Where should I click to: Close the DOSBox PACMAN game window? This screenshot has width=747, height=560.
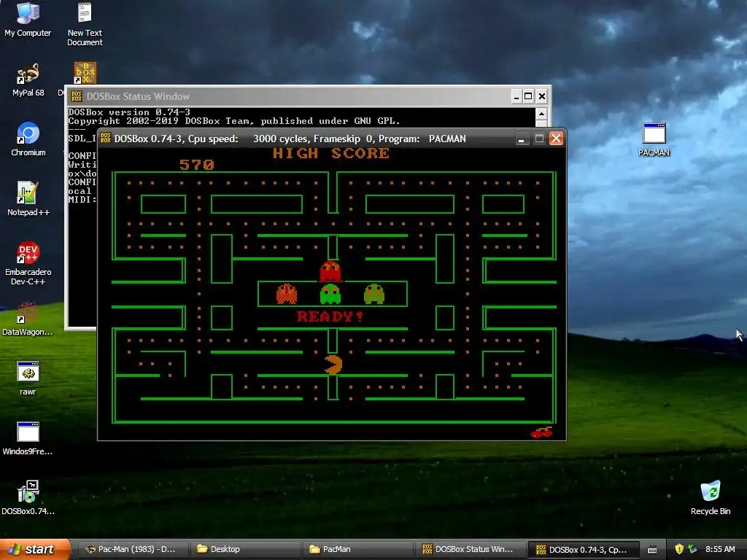(x=556, y=139)
